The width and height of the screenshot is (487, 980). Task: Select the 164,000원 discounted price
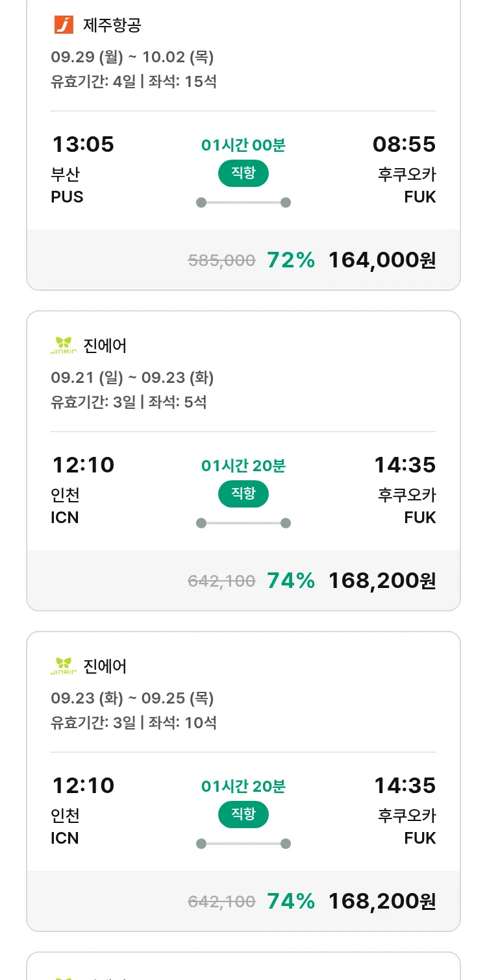click(382, 260)
